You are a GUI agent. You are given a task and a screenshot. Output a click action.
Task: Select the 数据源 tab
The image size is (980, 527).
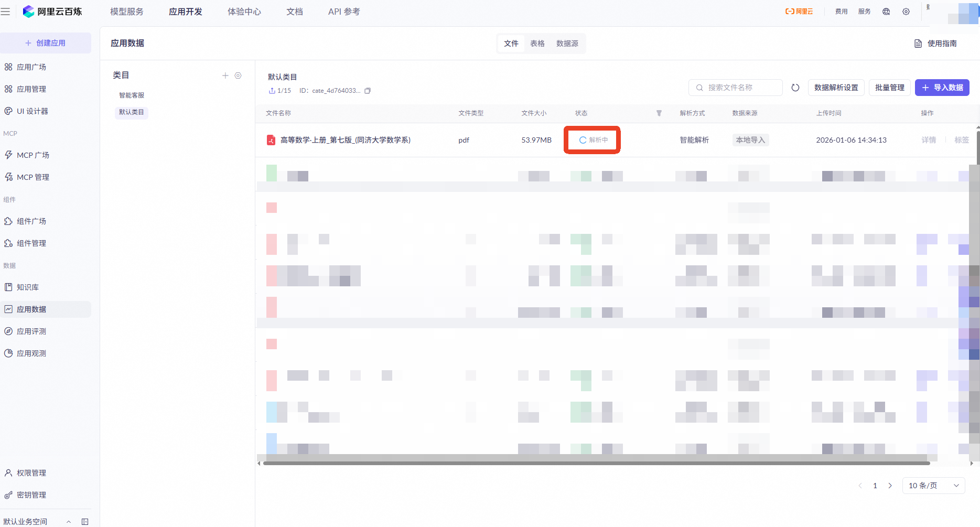(567, 44)
